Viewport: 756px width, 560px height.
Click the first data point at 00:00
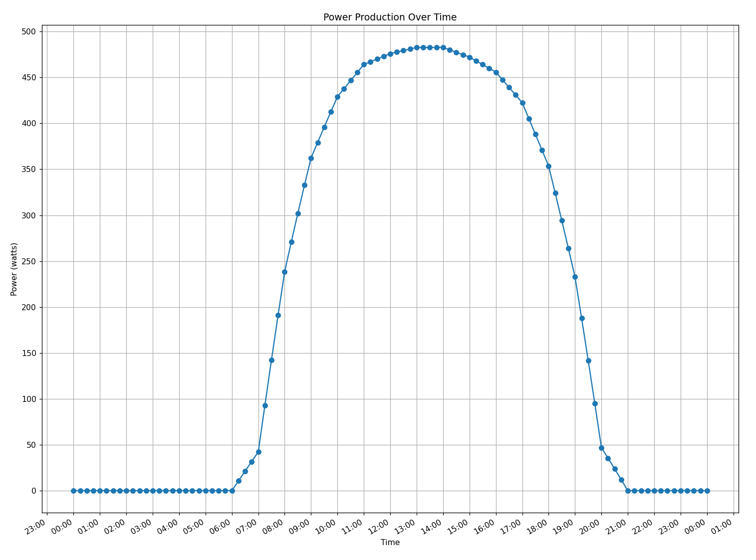(73, 491)
